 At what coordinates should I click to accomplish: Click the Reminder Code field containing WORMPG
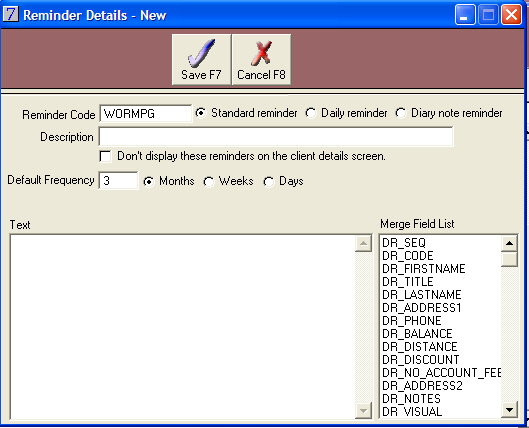146,114
